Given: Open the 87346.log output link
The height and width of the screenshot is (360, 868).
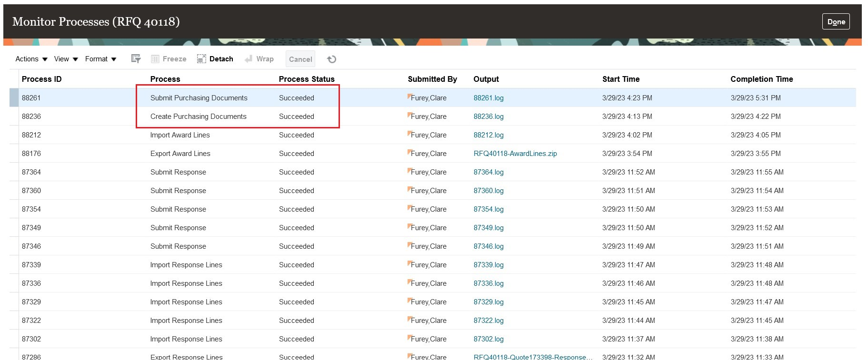Looking at the screenshot, I should tap(489, 246).
